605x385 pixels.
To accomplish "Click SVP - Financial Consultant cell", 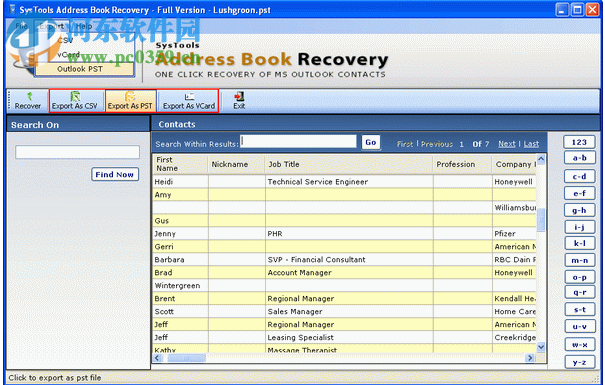I will click(349, 260).
